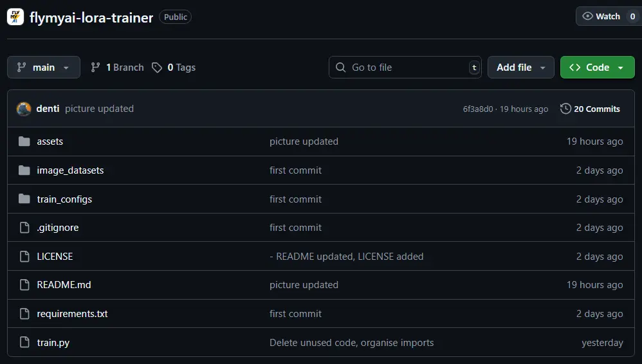The image size is (642, 364).
Task: Open the .gitignore file
Action: coord(58,228)
